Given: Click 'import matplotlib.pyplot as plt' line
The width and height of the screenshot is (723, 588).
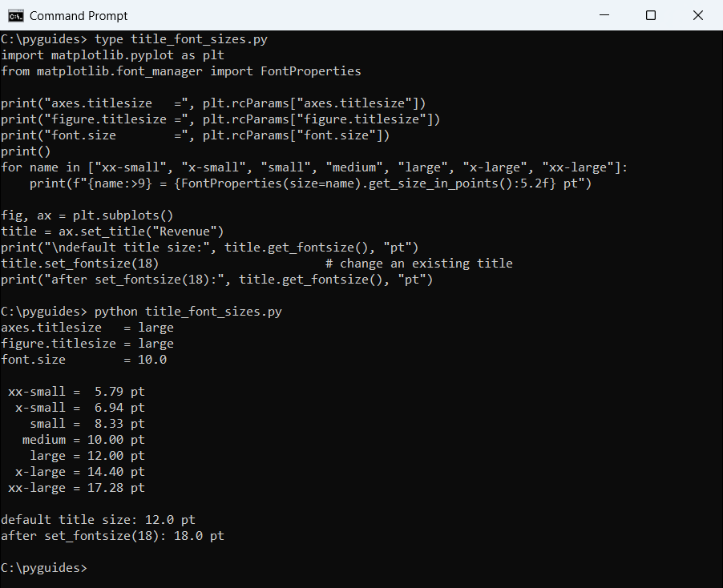Looking at the screenshot, I should point(112,55).
